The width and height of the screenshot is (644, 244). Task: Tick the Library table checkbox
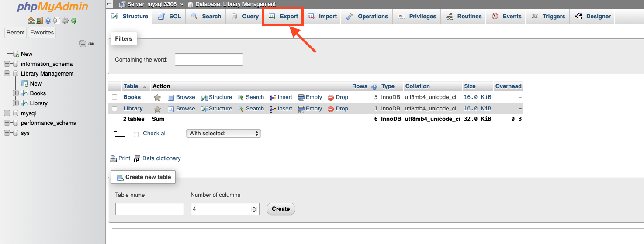(x=114, y=109)
